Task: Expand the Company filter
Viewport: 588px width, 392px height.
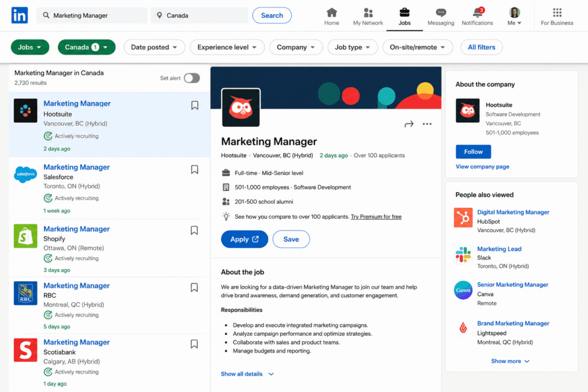Action: click(x=296, y=47)
